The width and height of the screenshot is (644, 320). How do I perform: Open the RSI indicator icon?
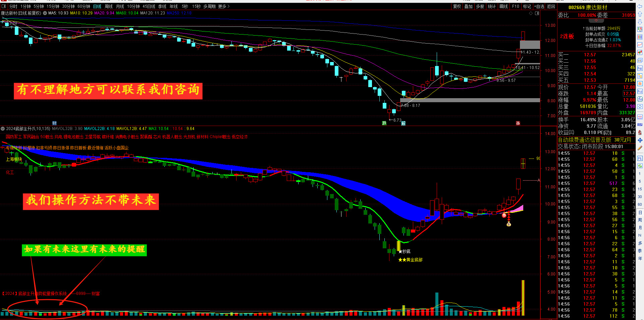pos(640,125)
